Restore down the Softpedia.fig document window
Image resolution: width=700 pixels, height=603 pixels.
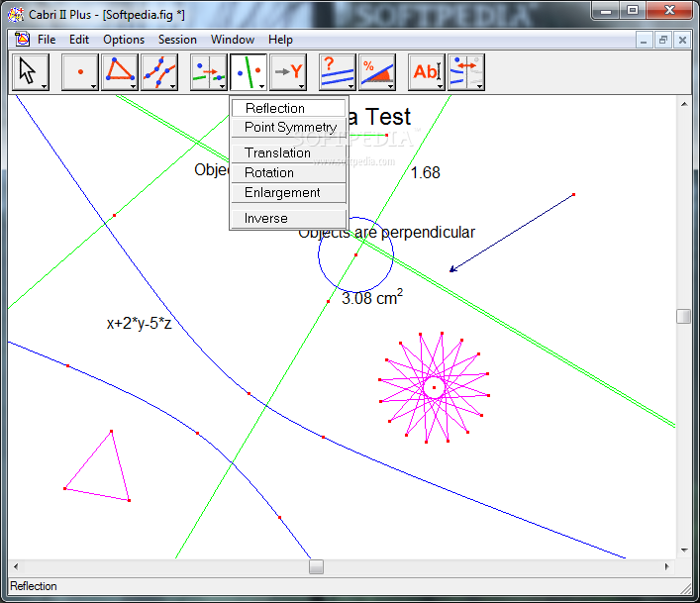tap(663, 41)
